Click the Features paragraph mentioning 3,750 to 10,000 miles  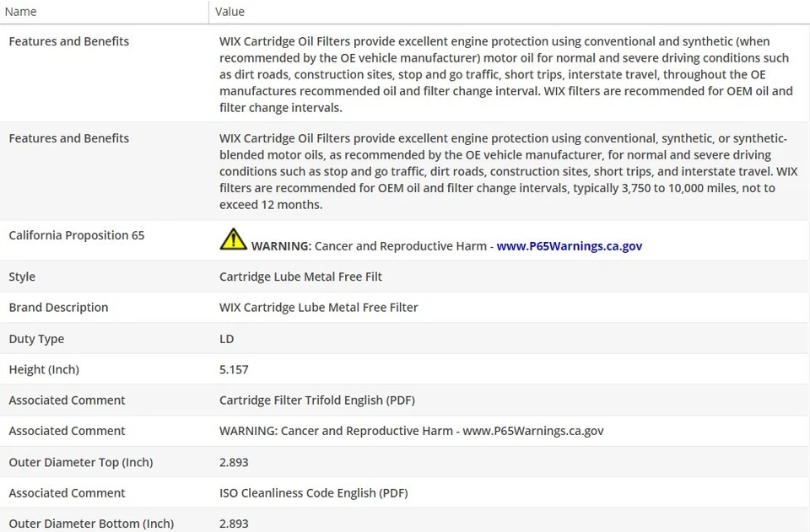[508, 171]
